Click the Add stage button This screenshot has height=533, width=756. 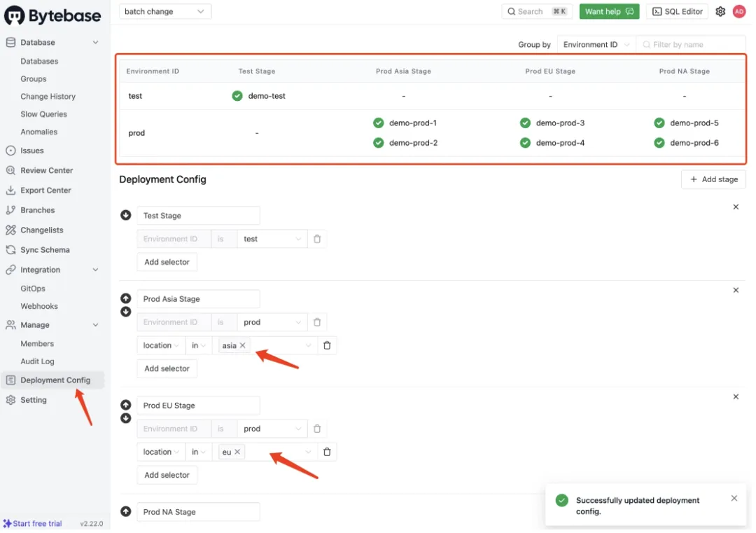pos(713,179)
